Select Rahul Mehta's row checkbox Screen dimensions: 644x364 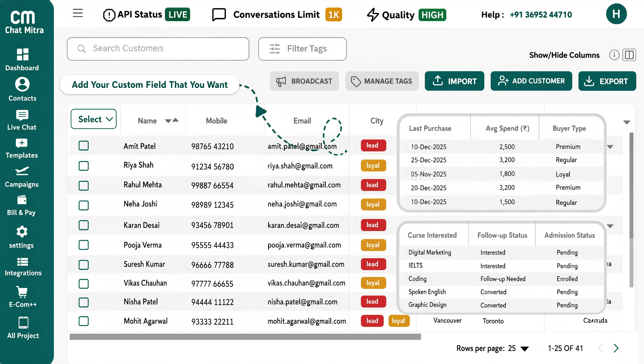point(84,186)
